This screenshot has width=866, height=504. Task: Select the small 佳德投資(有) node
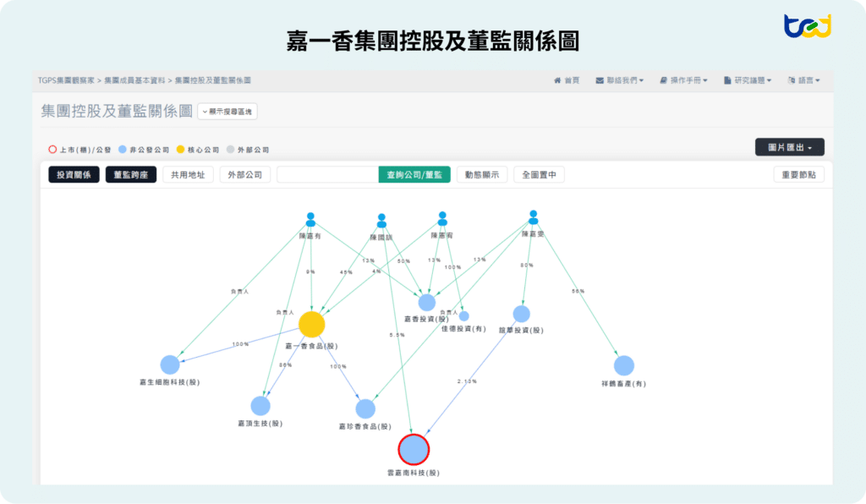click(x=464, y=315)
